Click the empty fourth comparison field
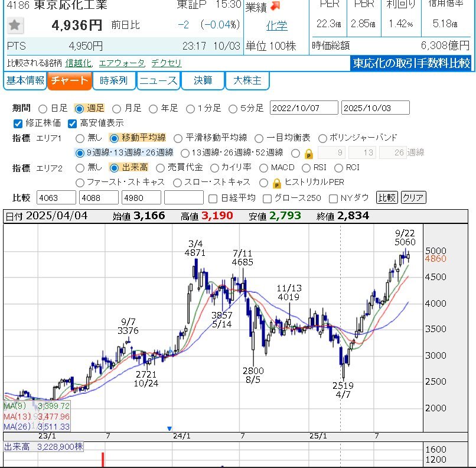 coord(184,198)
